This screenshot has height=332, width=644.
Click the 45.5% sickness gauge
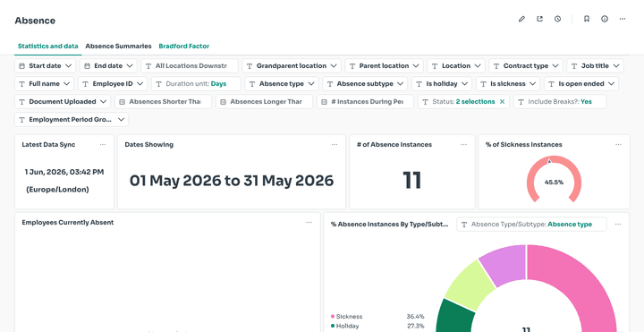(x=554, y=179)
